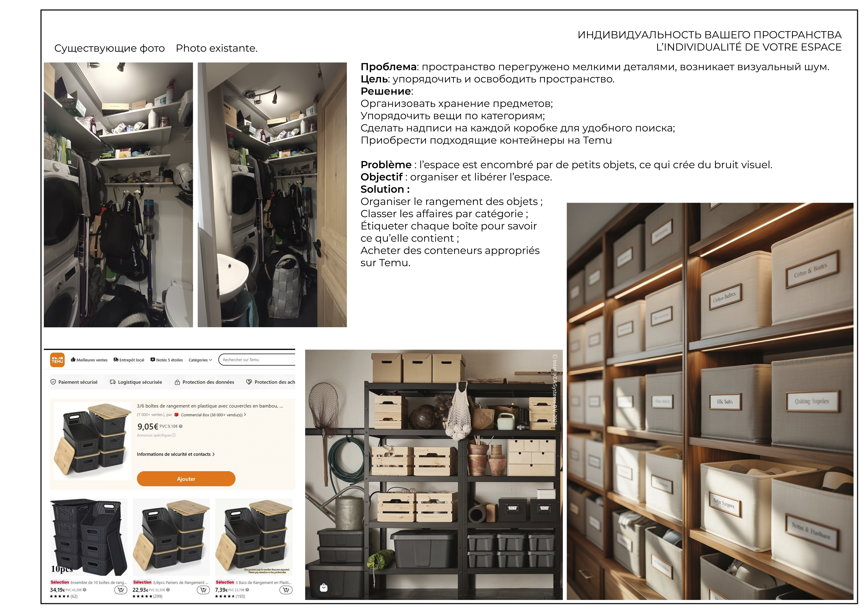Image resolution: width=868 pixels, height=614 pixels.
Task: Open the bamboo-lid storage boxes product title
Action: 210,406
